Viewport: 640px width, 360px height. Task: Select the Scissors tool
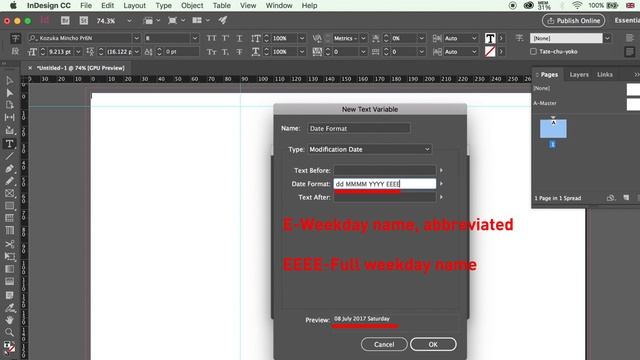click(9, 244)
